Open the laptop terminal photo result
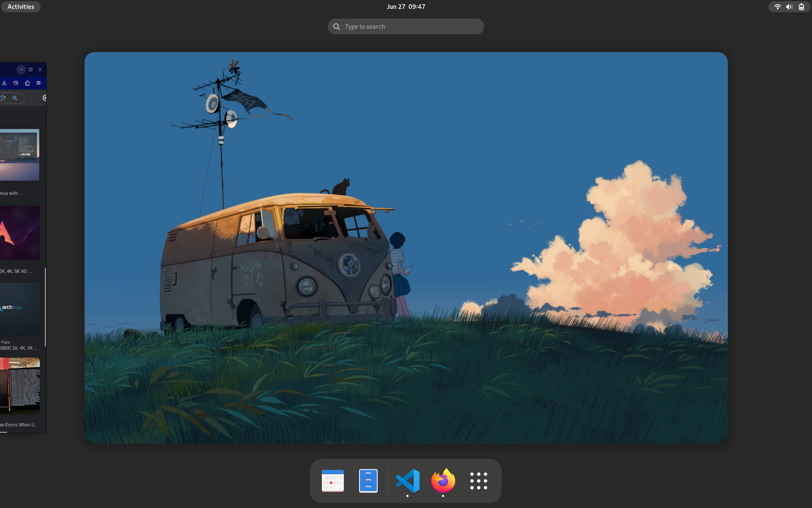812x508 pixels. click(20, 386)
